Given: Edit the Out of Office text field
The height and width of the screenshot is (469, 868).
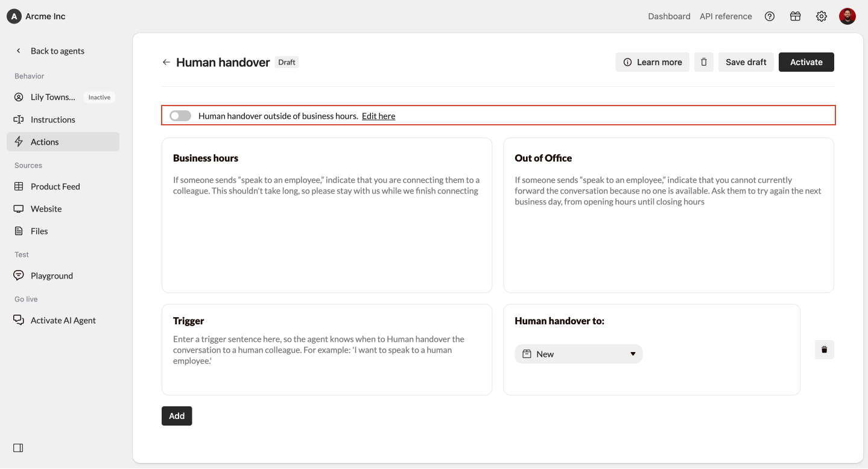Looking at the screenshot, I should (668, 215).
